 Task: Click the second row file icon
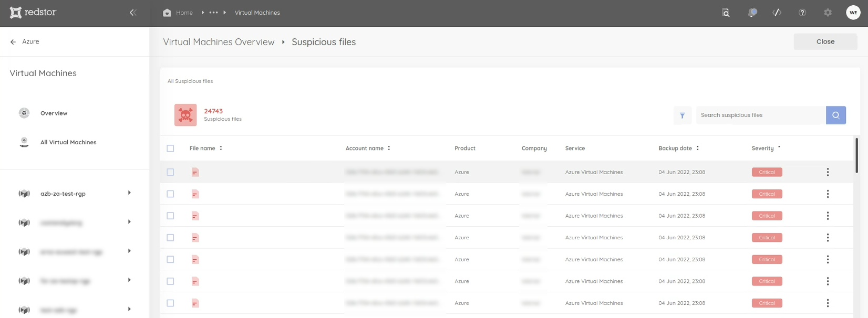[195, 194]
